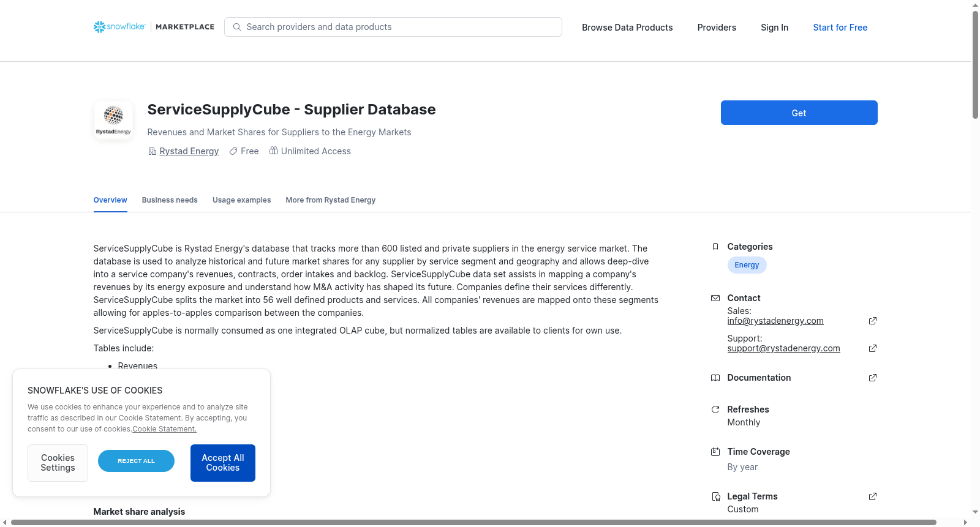Click REJECT ALL cookies button

136,461
